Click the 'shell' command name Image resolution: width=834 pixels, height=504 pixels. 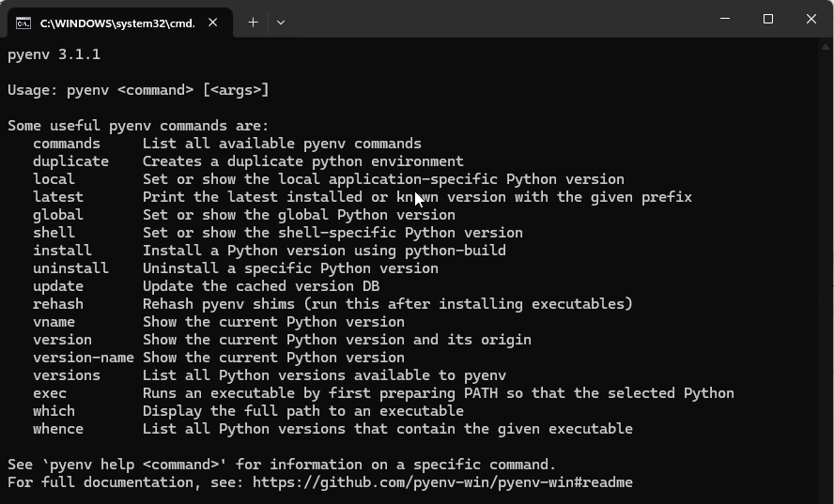(54, 233)
